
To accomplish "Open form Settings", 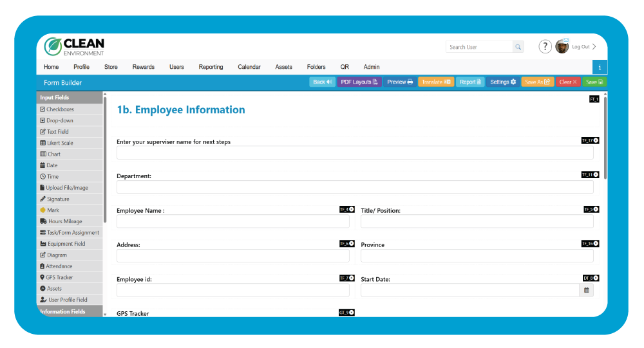I will pyautogui.click(x=503, y=82).
